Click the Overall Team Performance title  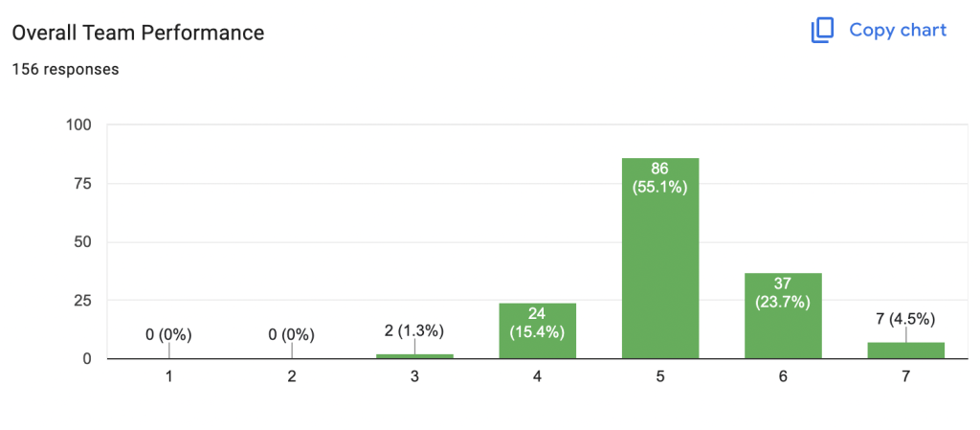point(138,34)
